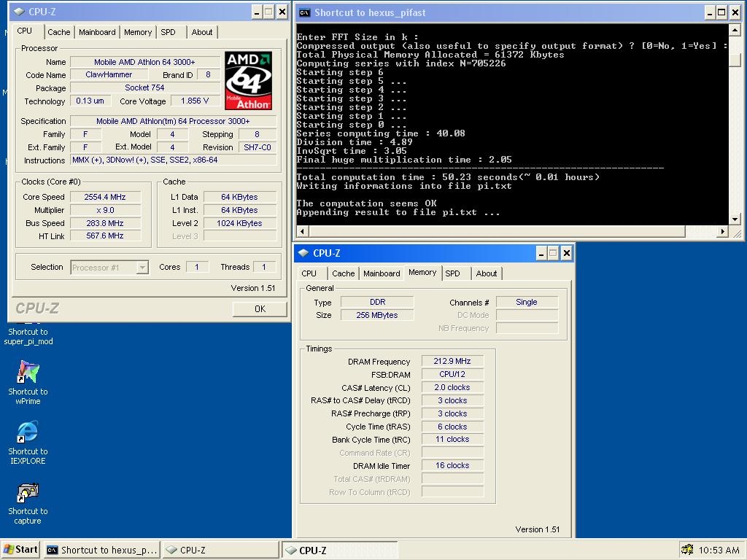747x560 pixels.
Task: Click the Bank Cycle Time 11 clocks field
Action: (452, 440)
